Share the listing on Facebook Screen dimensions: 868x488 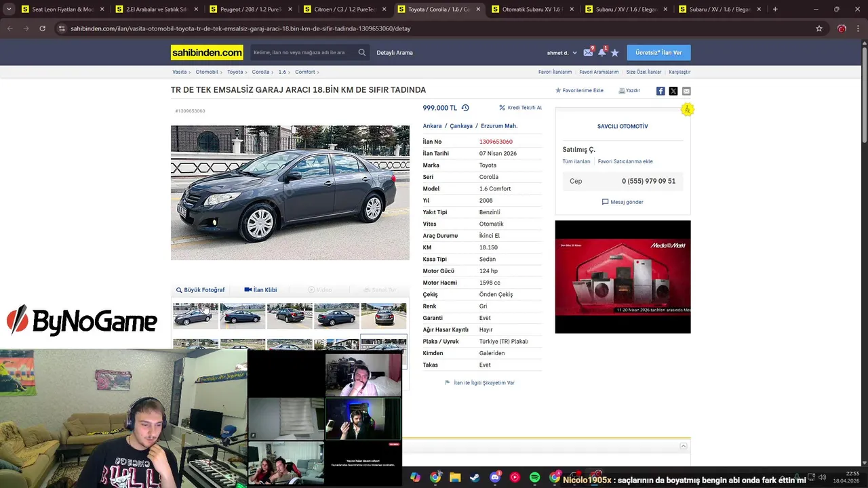point(660,91)
